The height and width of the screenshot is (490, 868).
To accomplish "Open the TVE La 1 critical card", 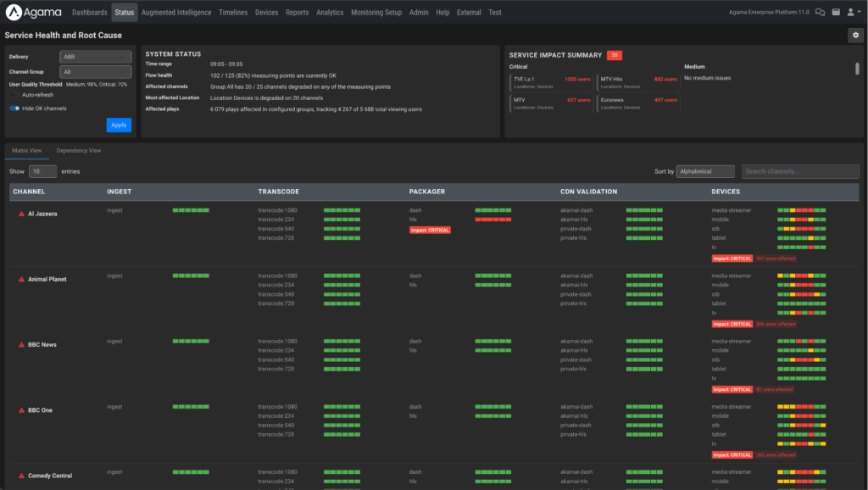I will [x=551, y=82].
